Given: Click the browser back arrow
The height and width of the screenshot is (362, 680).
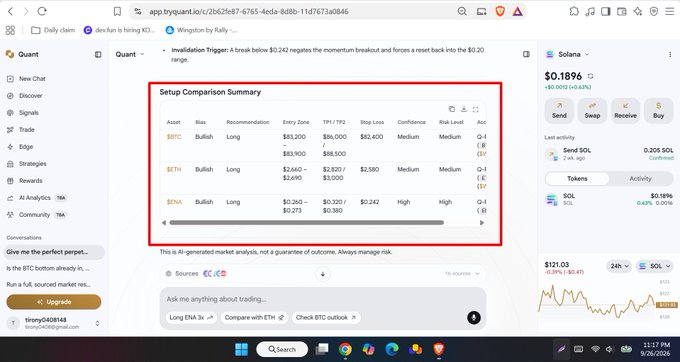Looking at the screenshot, I should (10, 12).
